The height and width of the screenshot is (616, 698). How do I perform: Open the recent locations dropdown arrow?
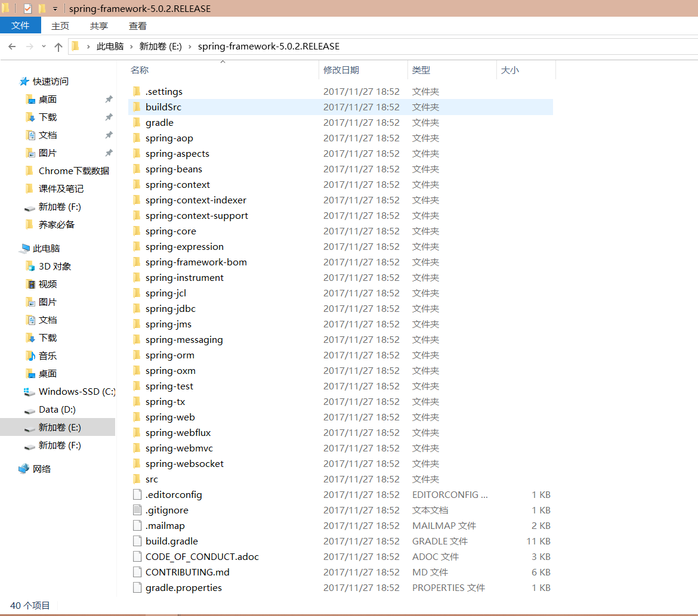click(44, 47)
